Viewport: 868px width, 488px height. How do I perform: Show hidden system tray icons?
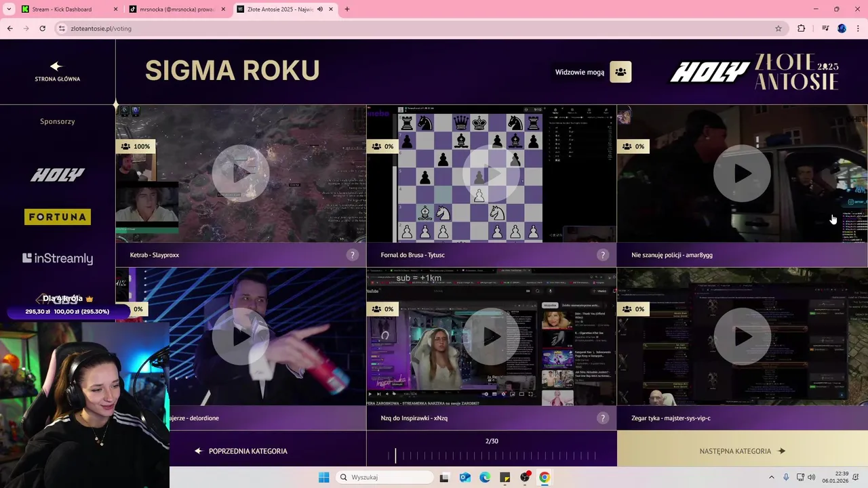coord(771,477)
